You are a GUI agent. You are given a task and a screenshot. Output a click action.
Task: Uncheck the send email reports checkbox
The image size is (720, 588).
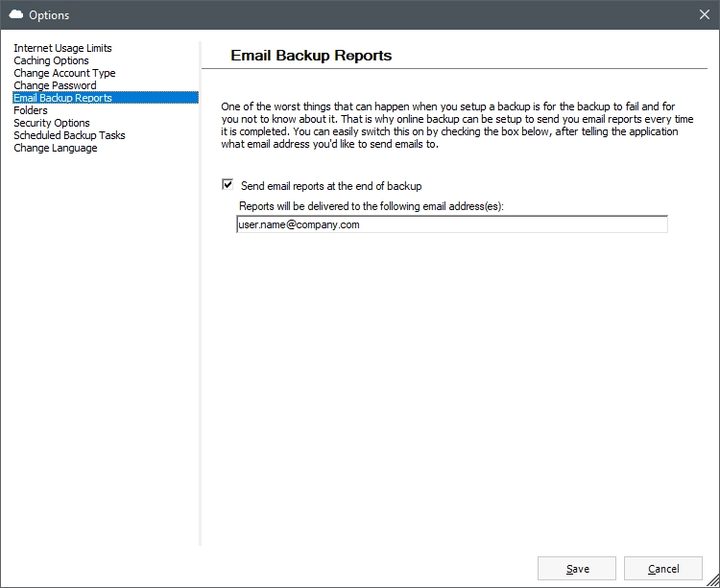[228, 185]
